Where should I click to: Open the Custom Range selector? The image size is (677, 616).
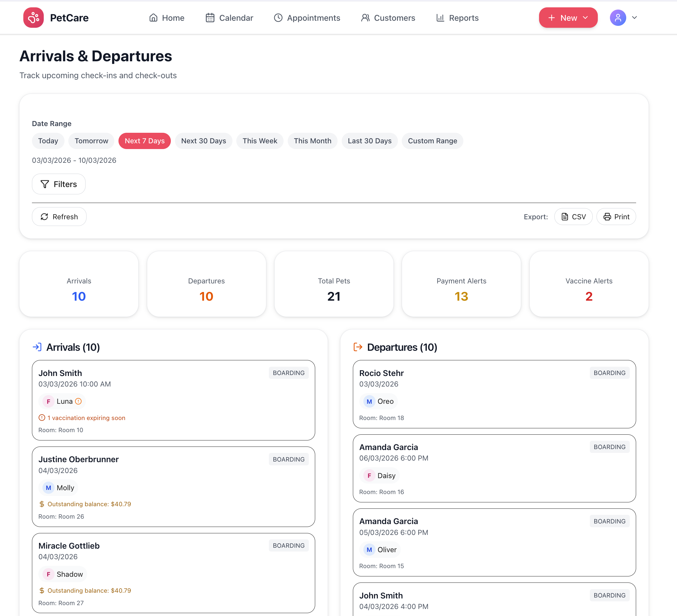[x=432, y=141]
